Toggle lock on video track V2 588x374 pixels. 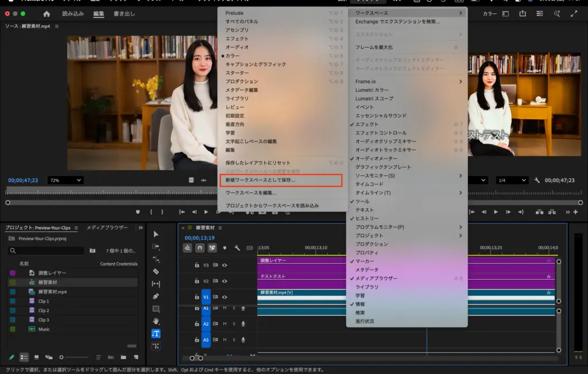[x=196, y=281]
